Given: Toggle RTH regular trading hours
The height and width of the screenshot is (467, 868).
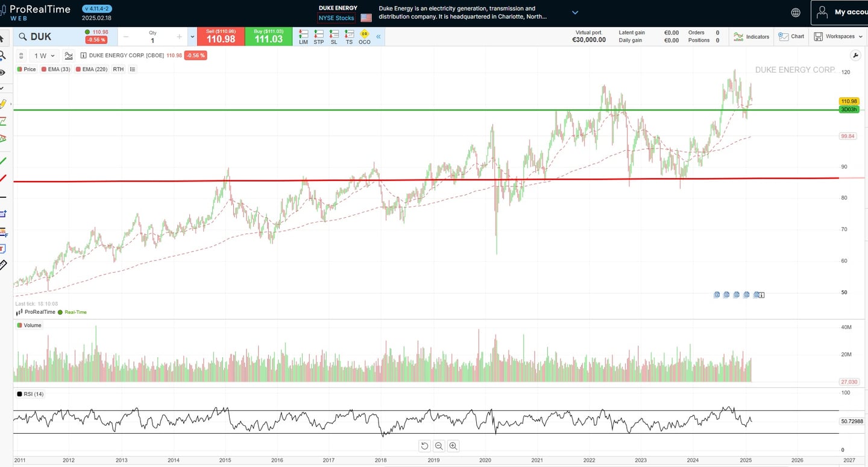Looking at the screenshot, I should pyautogui.click(x=118, y=69).
